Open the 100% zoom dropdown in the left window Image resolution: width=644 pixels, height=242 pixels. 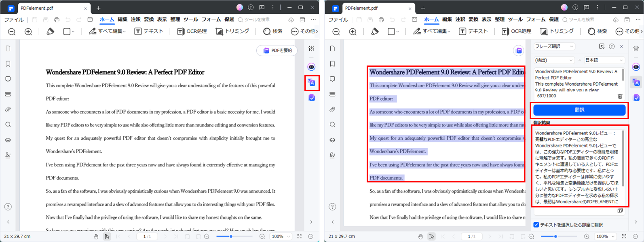pos(281,236)
